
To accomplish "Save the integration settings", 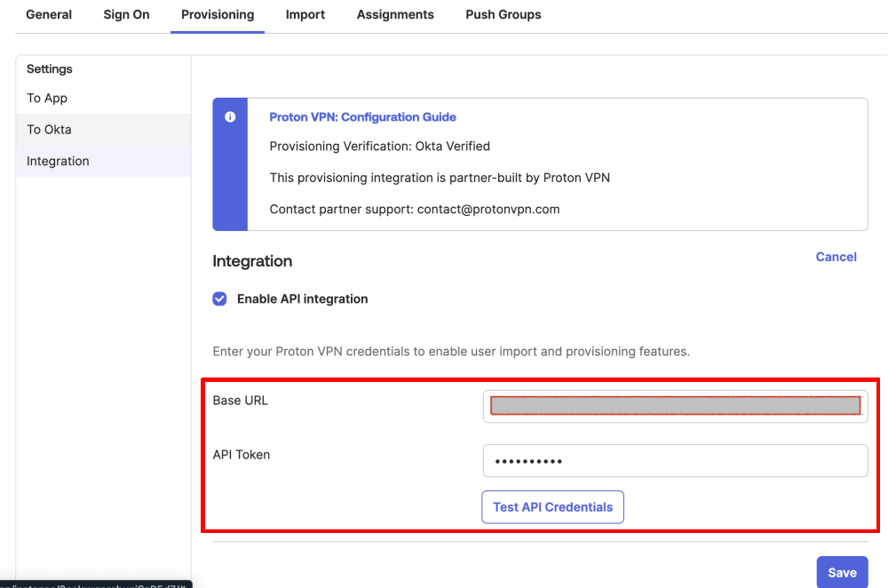I will [x=842, y=573].
